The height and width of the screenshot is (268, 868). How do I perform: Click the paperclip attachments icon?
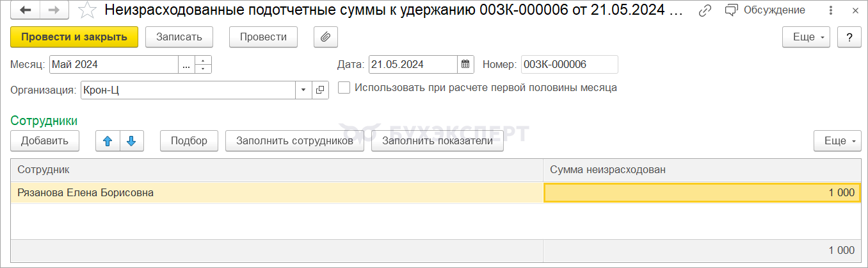[x=325, y=37]
